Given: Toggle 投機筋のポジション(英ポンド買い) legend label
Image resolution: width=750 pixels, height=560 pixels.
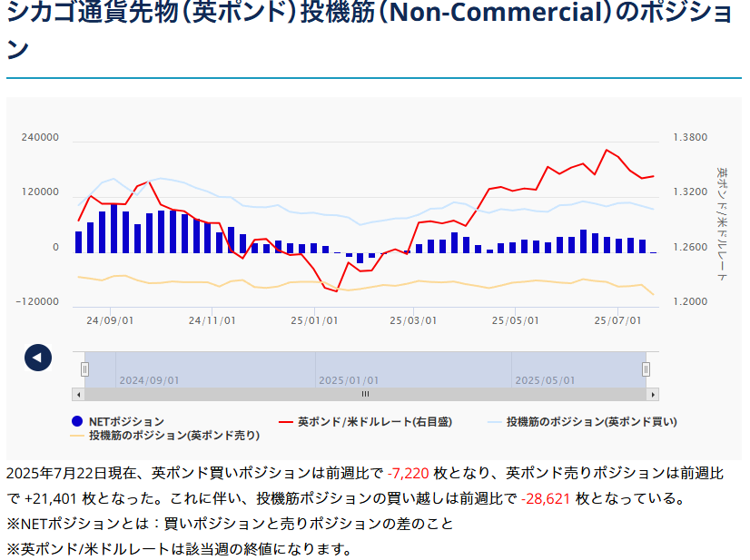Looking at the screenshot, I should pyautogui.click(x=591, y=421).
